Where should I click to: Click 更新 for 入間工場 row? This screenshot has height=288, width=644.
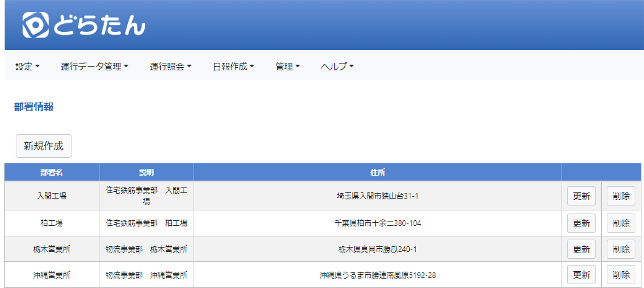point(581,196)
